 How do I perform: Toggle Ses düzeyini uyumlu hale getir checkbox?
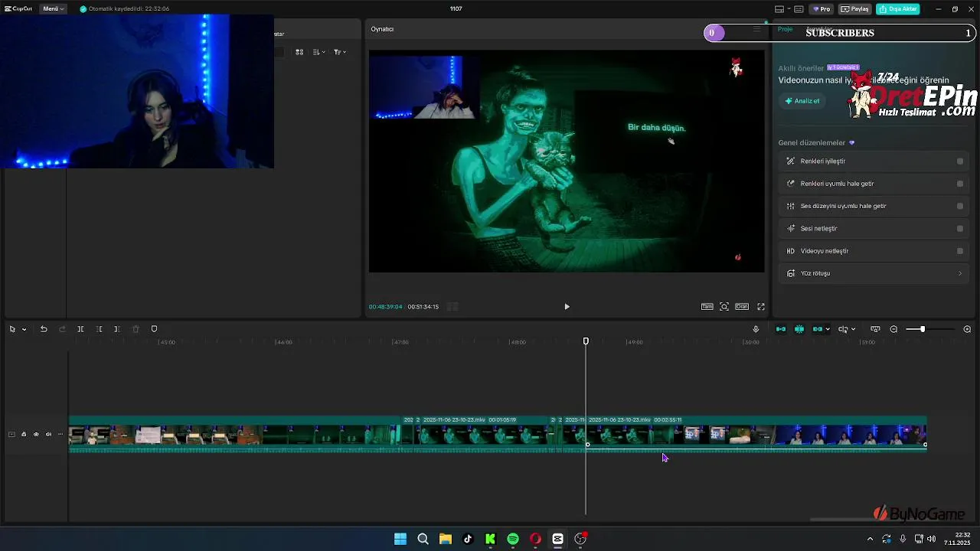click(960, 206)
